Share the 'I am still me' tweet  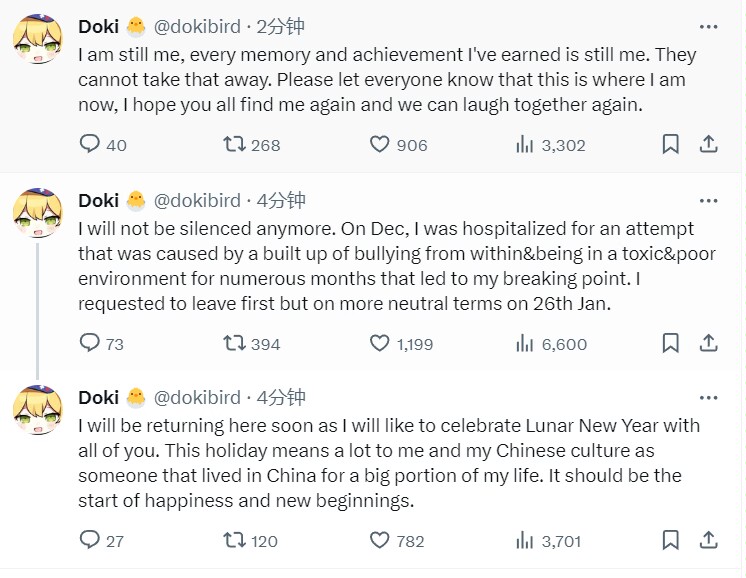point(708,145)
